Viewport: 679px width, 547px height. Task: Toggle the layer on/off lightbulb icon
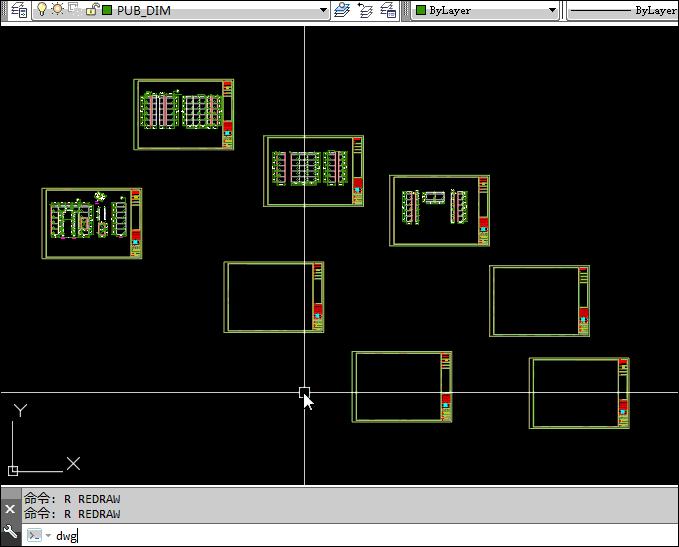[x=42, y=9]
